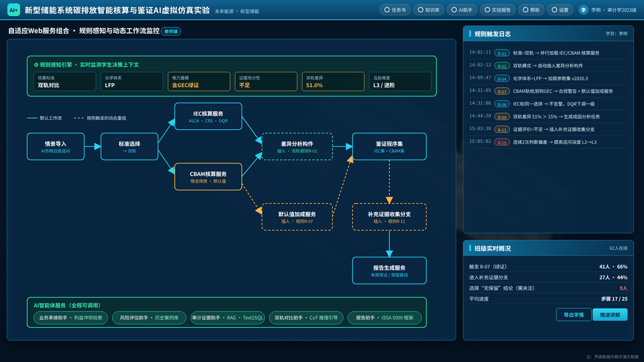
Task: Click the IEC核算服务 node
Action: coord(208,116)
